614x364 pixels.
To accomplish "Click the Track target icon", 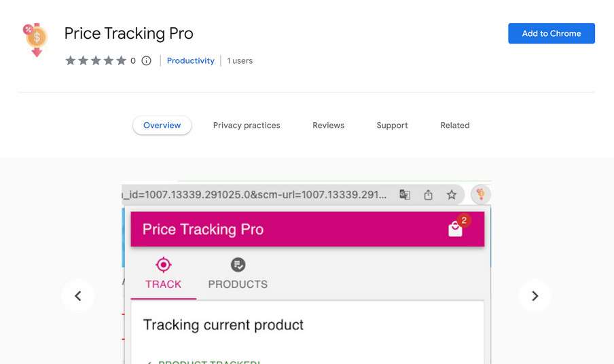I will pyautogui.click(x=163, y=265).
